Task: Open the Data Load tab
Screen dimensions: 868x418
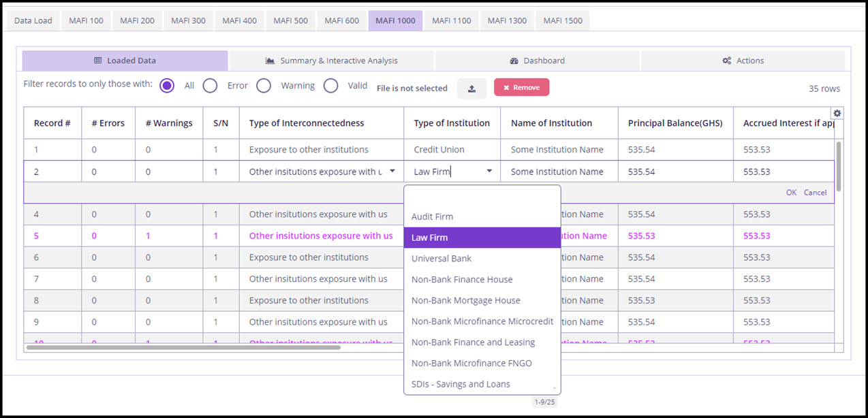Action: click(33, 20)
